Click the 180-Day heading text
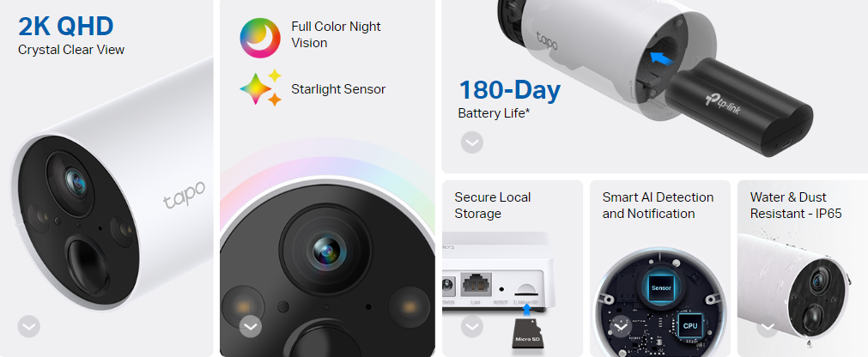Image resolution: width=868 pixels, height=357 pixels. click(509, 90)
